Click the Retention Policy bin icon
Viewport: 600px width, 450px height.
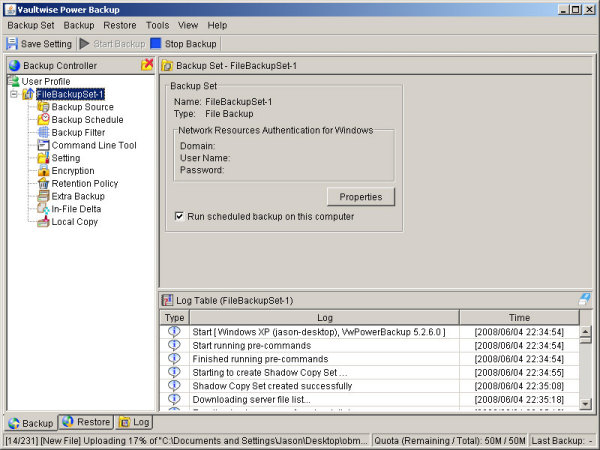(43, 183)
